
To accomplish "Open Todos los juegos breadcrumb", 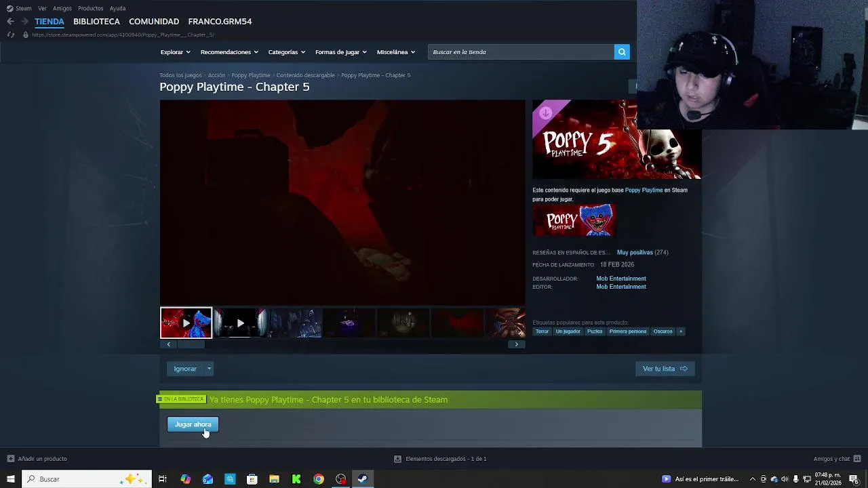I will 180,75.
